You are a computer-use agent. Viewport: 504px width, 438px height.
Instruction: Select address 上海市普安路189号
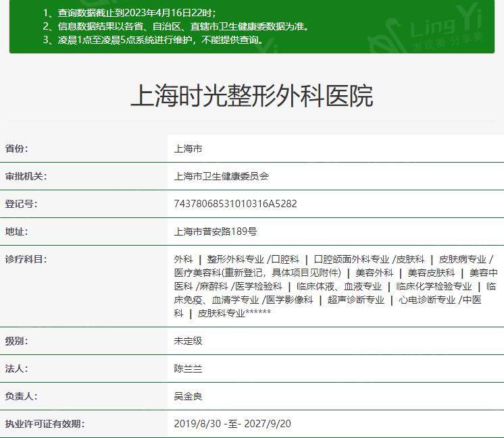tap(216, 231)
